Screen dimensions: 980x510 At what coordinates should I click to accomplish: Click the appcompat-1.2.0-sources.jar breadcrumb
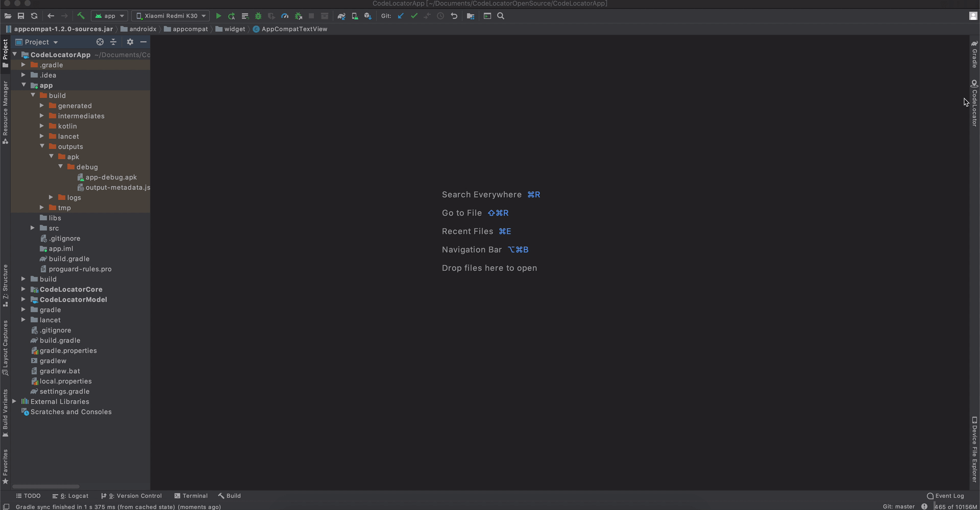pos(59,29)
